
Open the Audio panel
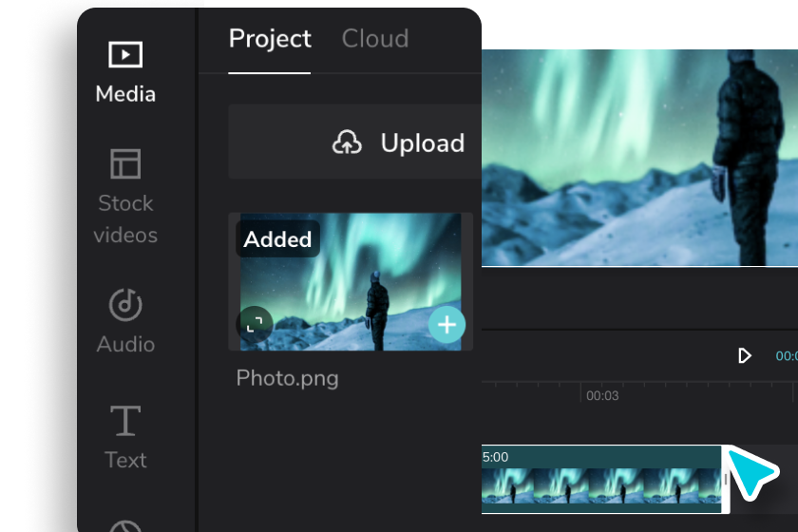[125, 321]
